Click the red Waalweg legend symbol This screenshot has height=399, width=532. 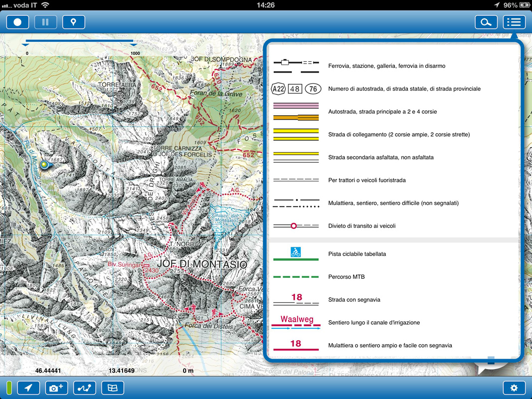click(x=296, y=322)
